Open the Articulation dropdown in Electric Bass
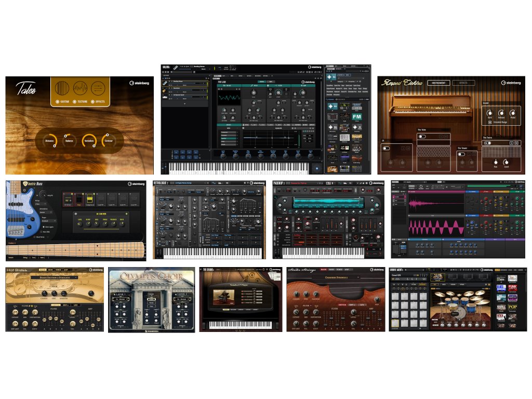The height and width of the screenshot is (399, 532). 47,212
